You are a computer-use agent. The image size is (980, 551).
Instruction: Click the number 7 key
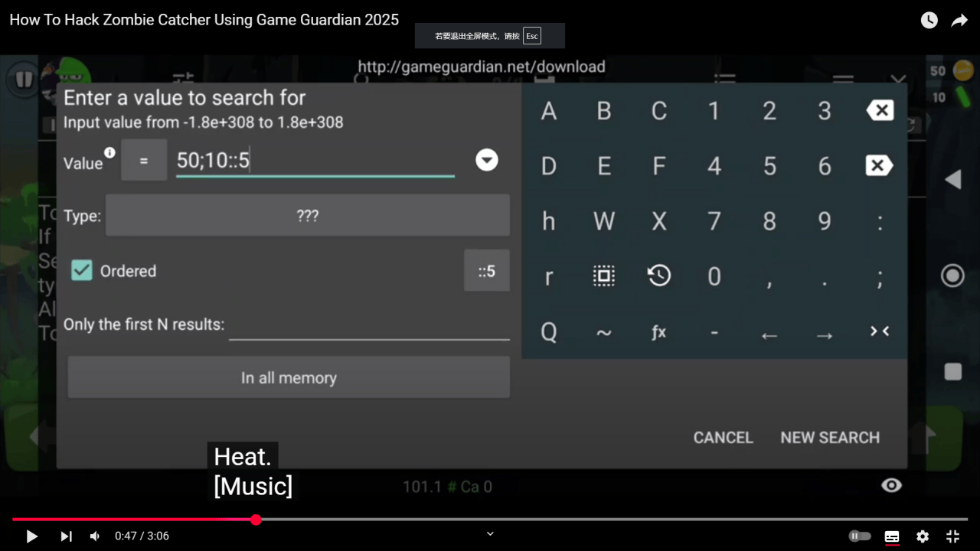[714, 221]
